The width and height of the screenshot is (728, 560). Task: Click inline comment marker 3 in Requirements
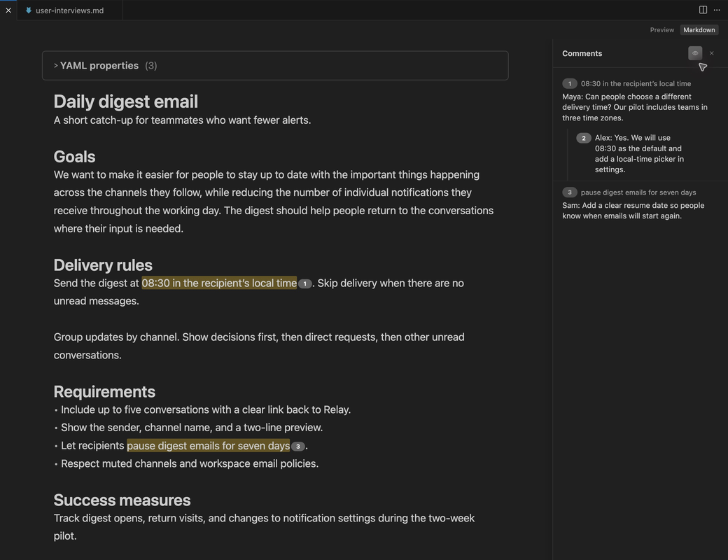[x=298, y=446]
